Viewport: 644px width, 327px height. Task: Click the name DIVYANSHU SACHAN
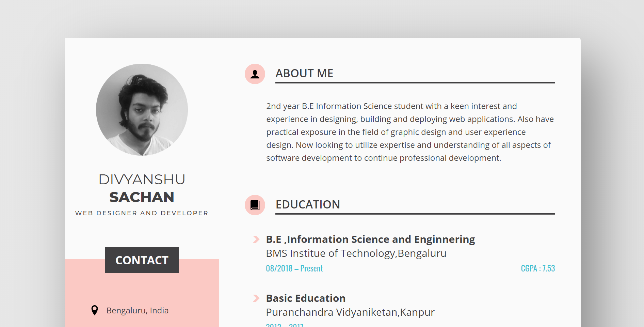click(x=142, y=188)
